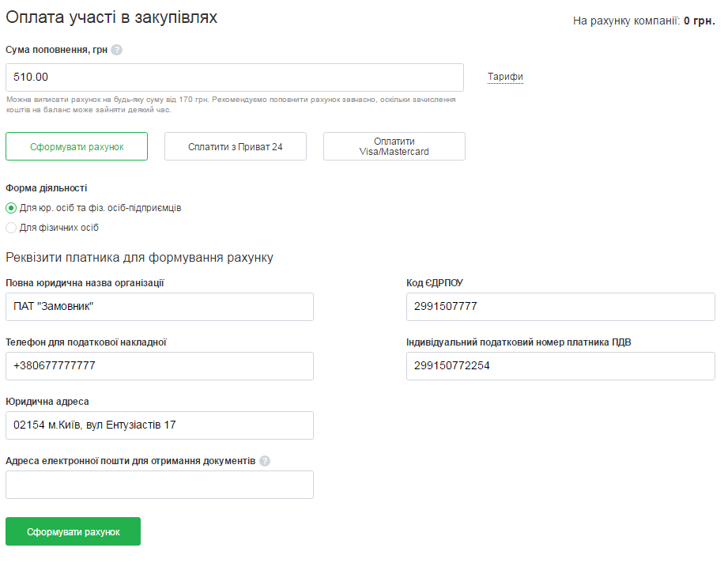
Task: Select "Для юр. осіб та фіз. осіб-підприємців" radio button
Action: click(x=11, y=208)
